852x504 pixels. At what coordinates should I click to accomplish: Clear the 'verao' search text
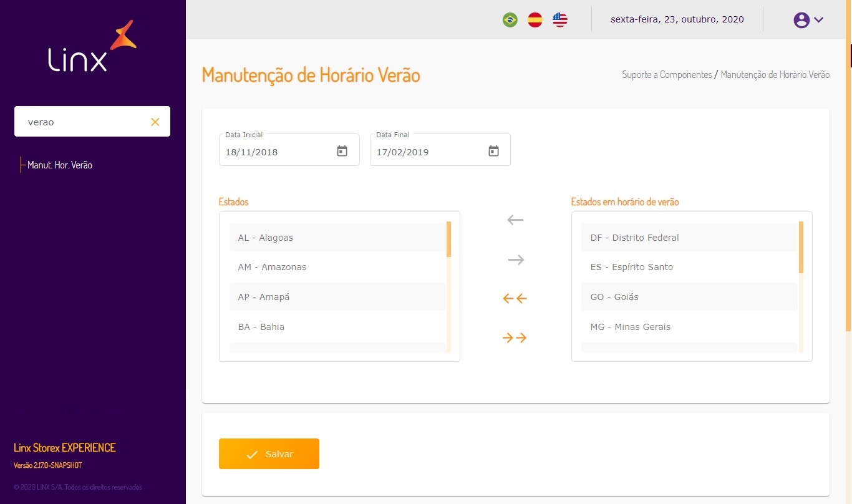point(155,122)
